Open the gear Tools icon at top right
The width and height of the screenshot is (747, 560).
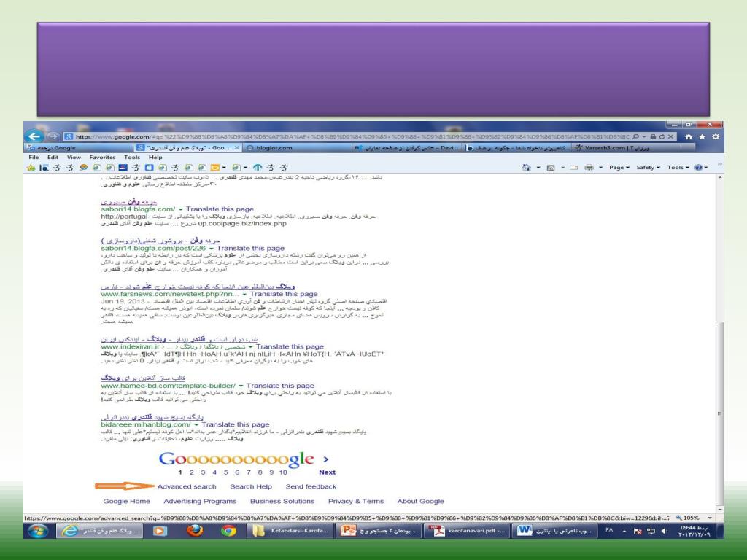715,136
